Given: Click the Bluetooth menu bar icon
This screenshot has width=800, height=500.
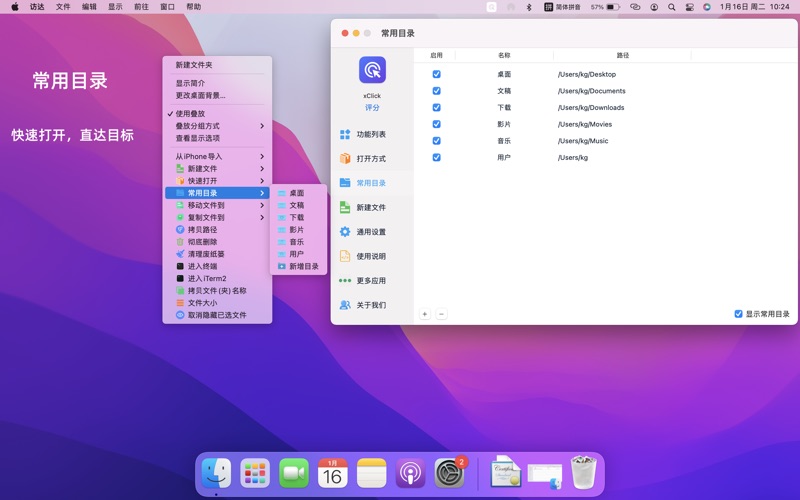Looking at the screenshot, I should [x=529, y=7].
